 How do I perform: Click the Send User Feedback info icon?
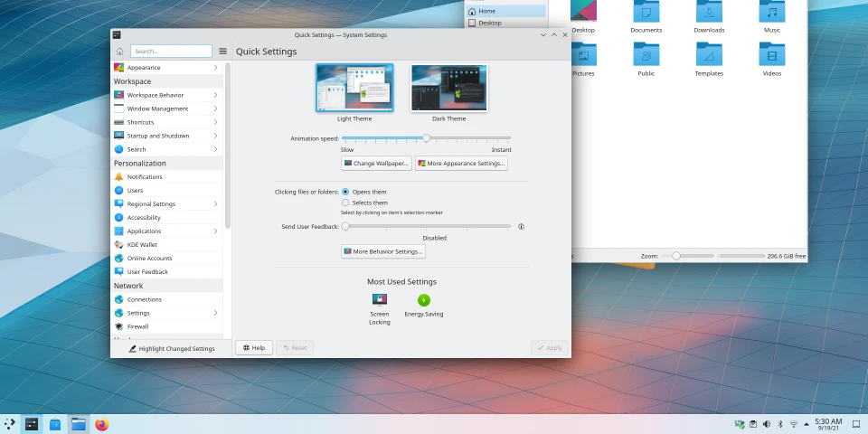(x=522, y=227)
